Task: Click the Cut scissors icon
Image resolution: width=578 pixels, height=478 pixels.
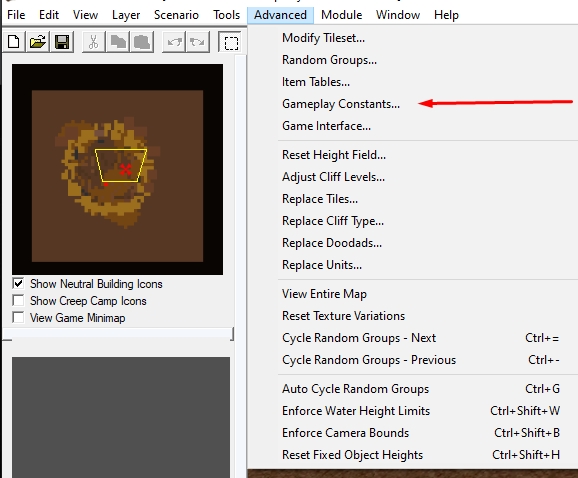Action: pos(94,42)
